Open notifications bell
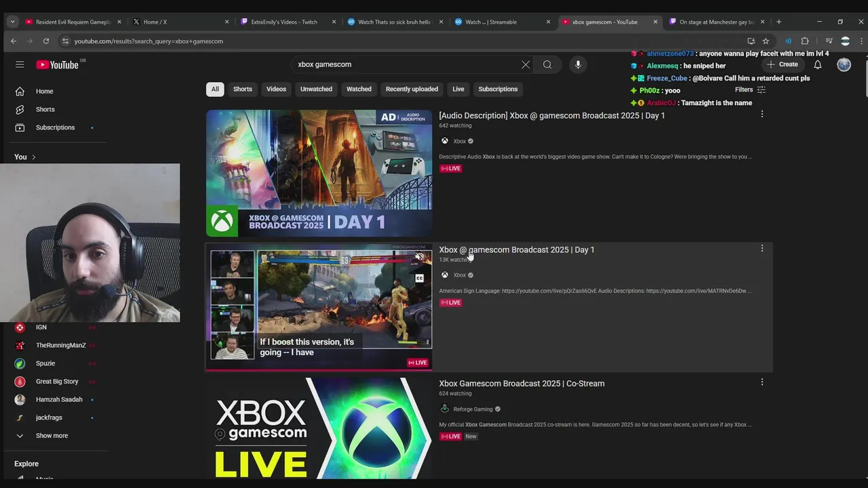 click(818, 64)
